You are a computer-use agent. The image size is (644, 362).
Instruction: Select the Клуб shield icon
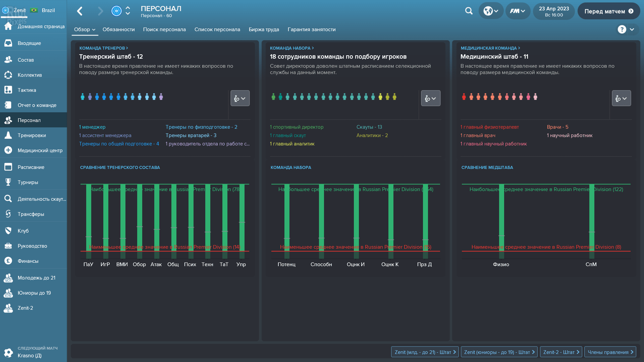(7, 231)
